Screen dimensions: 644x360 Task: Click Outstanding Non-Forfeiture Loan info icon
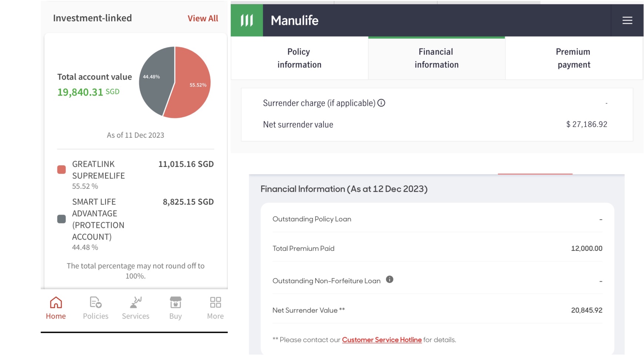(389, 280)
